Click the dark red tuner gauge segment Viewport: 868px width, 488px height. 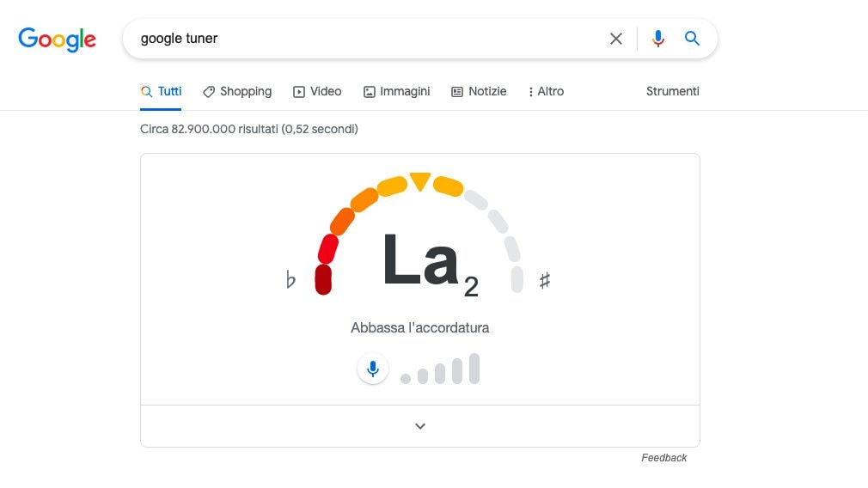point(323,279)
